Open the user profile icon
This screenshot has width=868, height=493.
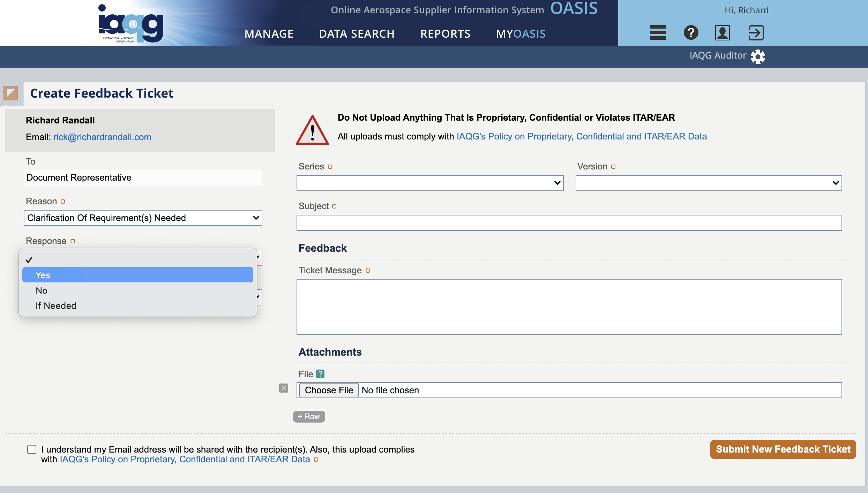(722, 33)
